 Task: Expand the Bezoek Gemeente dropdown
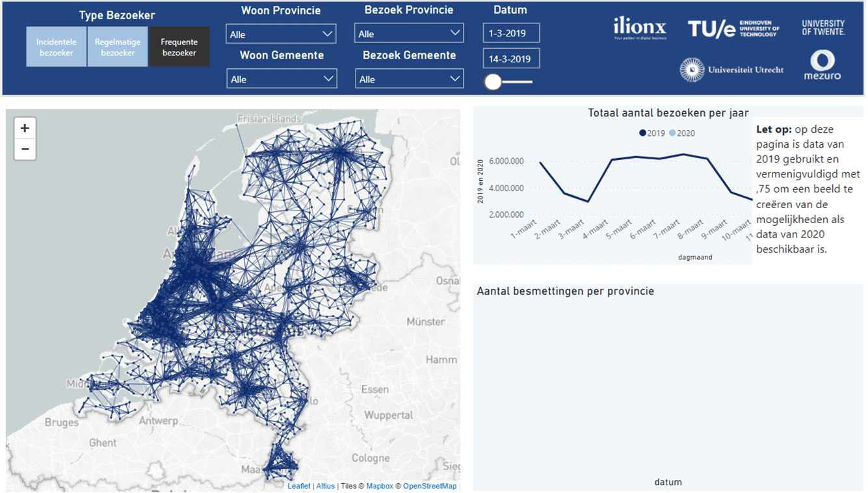coord(409,79)
